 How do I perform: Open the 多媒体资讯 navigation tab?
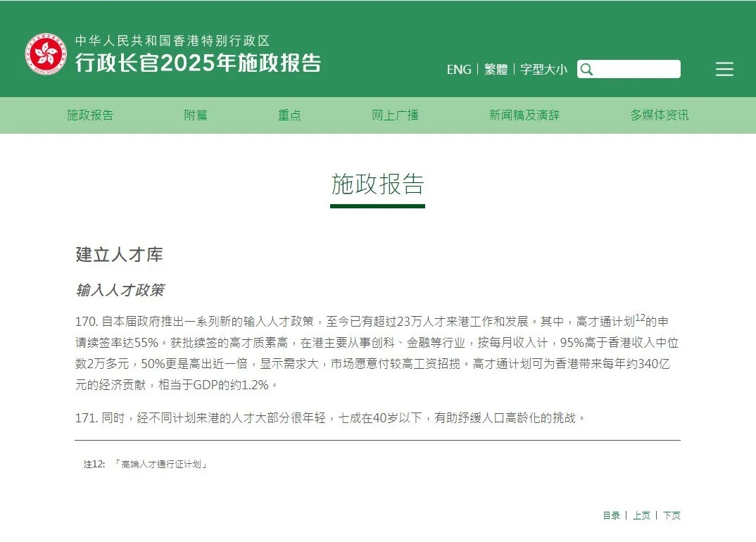click(x=659, y=115)
